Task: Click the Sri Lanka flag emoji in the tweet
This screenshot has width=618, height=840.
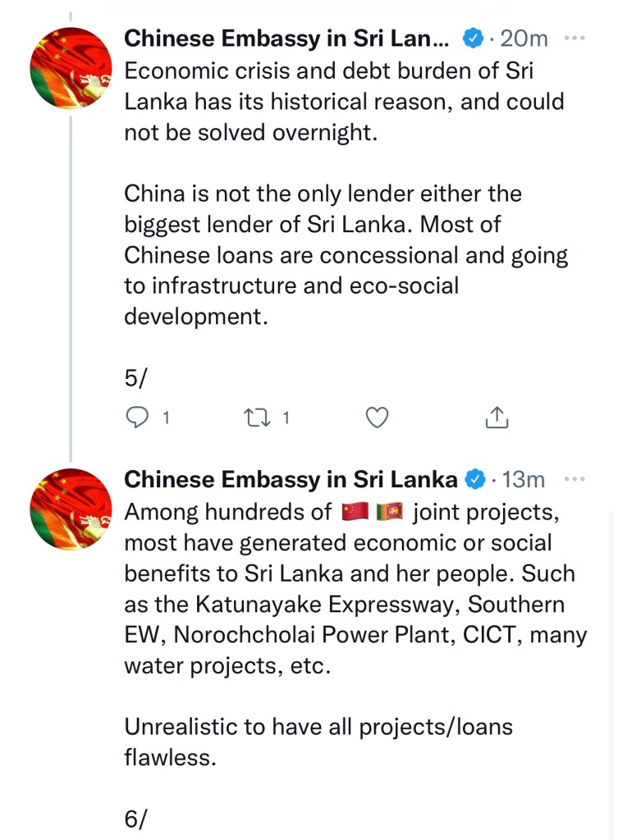Action: tap(390, 513)
